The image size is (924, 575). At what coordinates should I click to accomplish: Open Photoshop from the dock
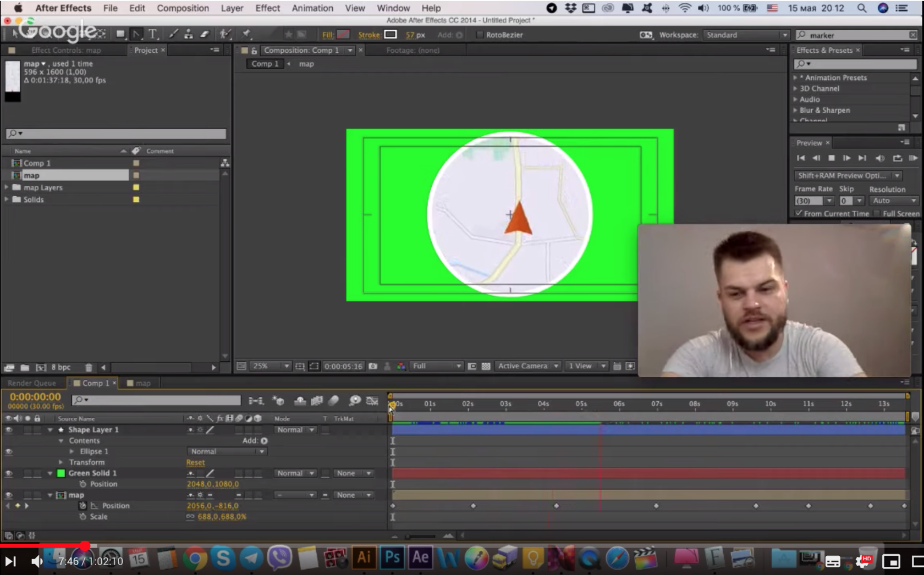(392, 557)
